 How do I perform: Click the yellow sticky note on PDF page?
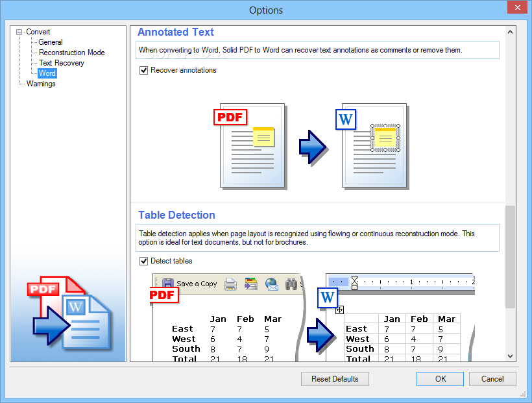(263, 137)
